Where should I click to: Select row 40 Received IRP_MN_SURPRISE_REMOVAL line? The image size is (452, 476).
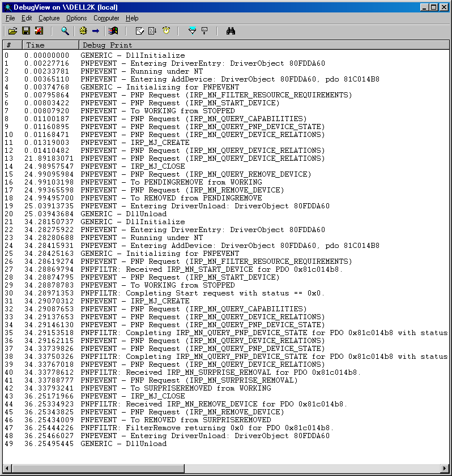click(x=226, y=372)
